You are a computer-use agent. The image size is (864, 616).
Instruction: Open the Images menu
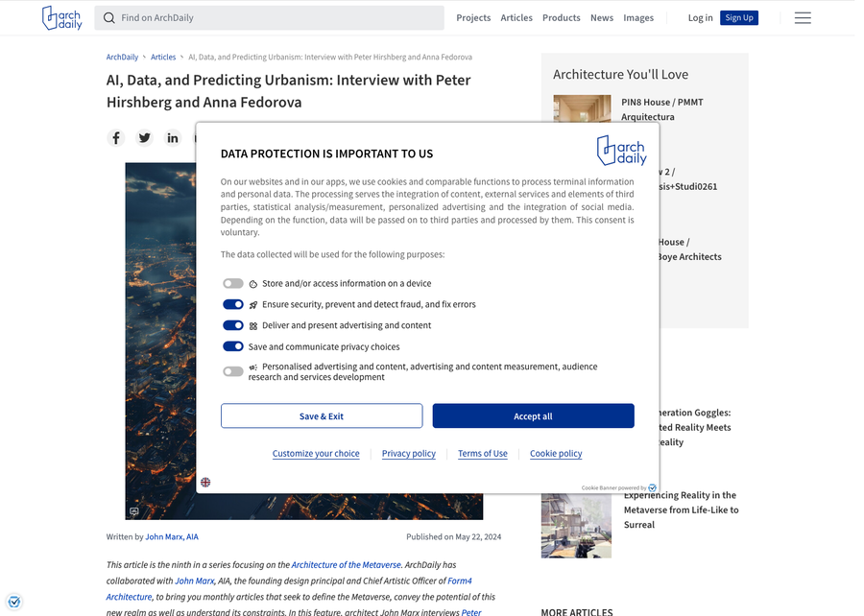[638, 17]
